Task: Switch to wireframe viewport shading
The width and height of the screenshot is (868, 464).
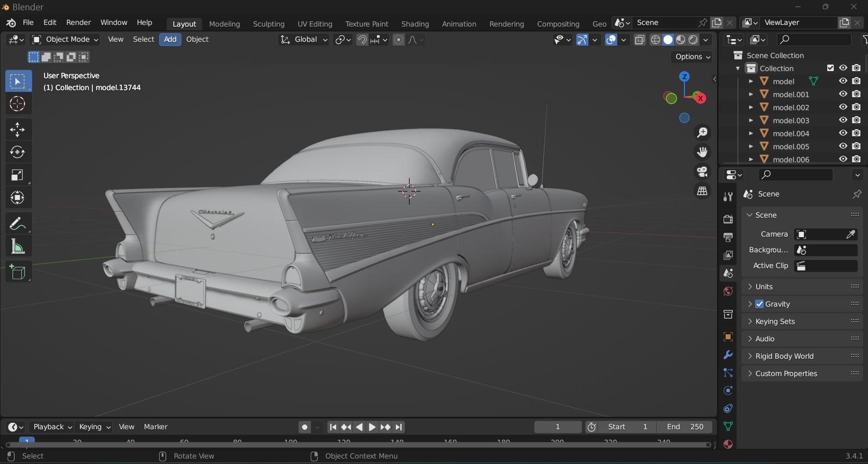Action: tap(656, 40)
